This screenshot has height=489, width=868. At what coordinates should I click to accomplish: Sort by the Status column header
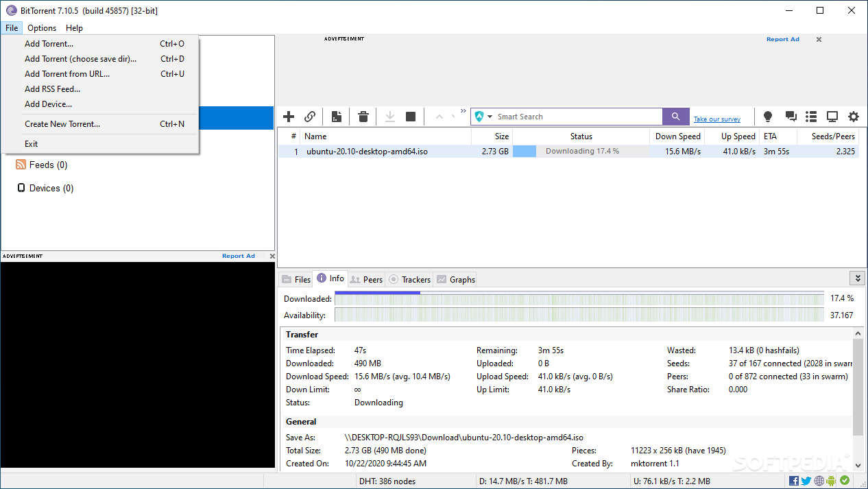click(x=581, y=136)
